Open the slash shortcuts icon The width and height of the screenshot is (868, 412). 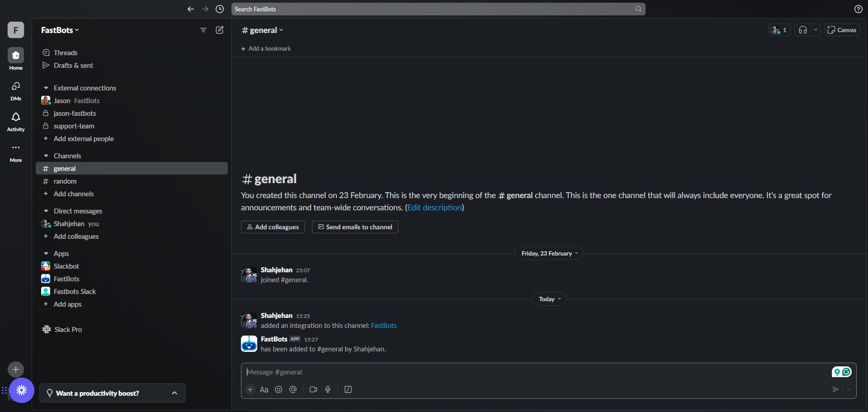pyautogui.click(x=348, y=389)
